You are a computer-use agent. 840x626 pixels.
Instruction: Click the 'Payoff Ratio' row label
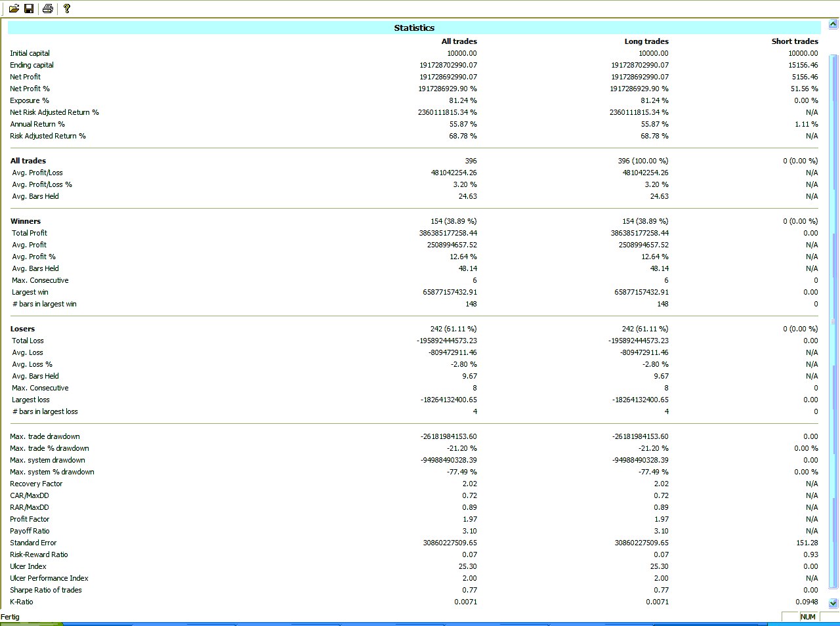pos(30,531)
